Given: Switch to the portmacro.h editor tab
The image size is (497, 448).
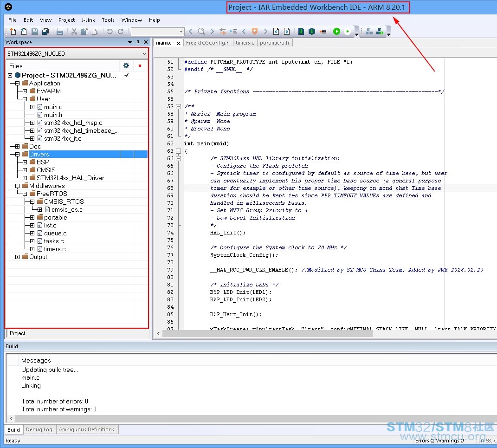Looking at the screenshot, I should coord(275,43).
